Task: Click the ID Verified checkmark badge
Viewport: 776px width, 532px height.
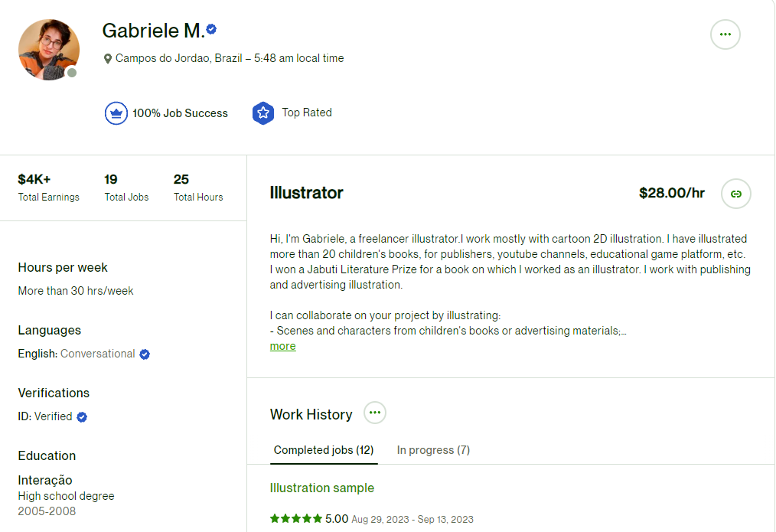Action: (82, 417)
